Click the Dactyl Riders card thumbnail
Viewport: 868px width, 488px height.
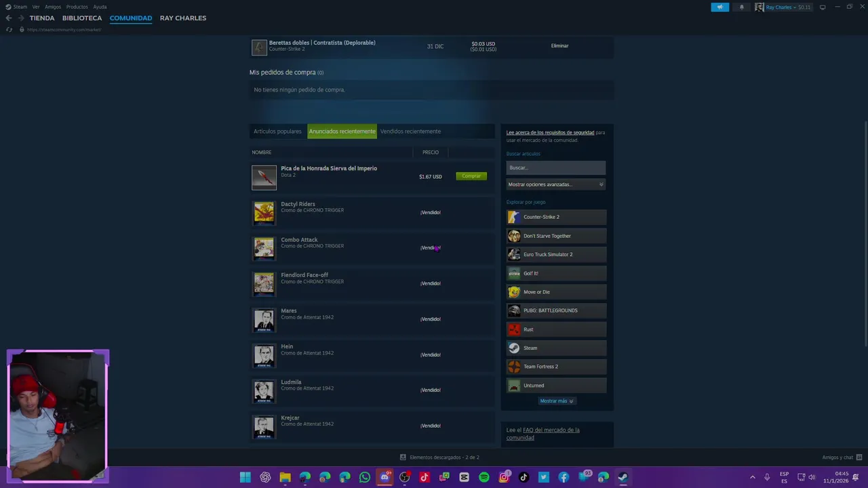264,213
